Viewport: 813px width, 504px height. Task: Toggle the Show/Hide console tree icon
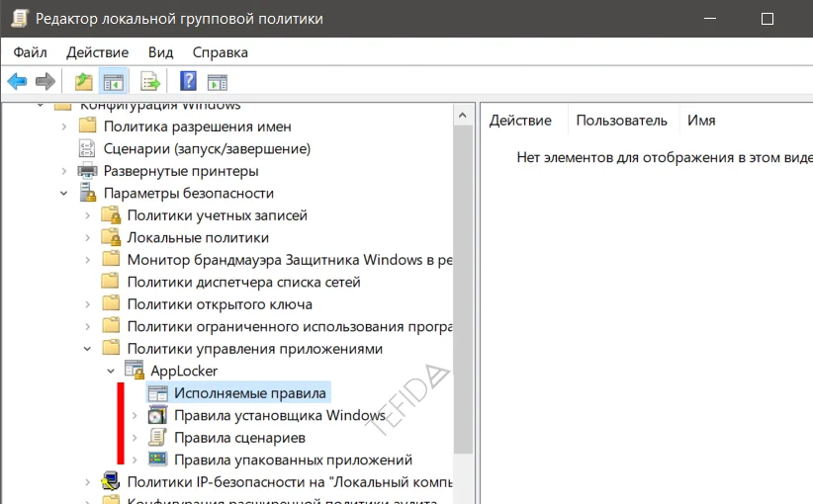pyautogui.click(x=113, y=82)
